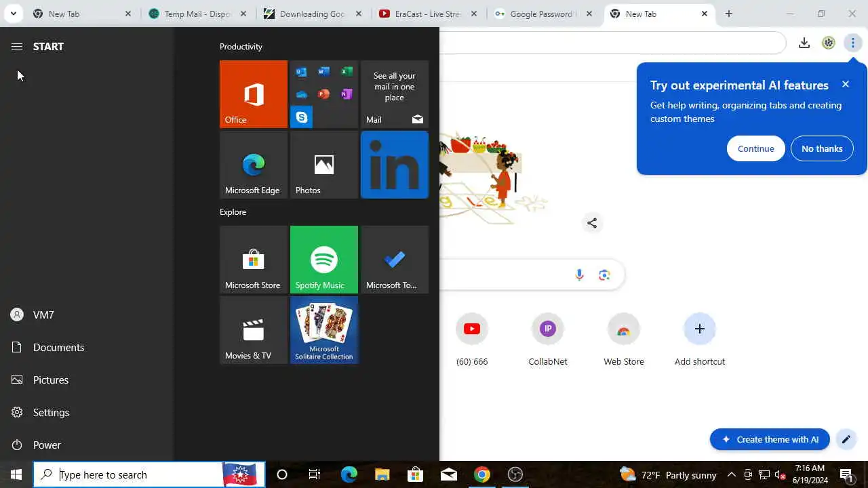868x488 pixels.
Task: Switch to the EraCast Live Stre tab
Action: click(429, 14)
